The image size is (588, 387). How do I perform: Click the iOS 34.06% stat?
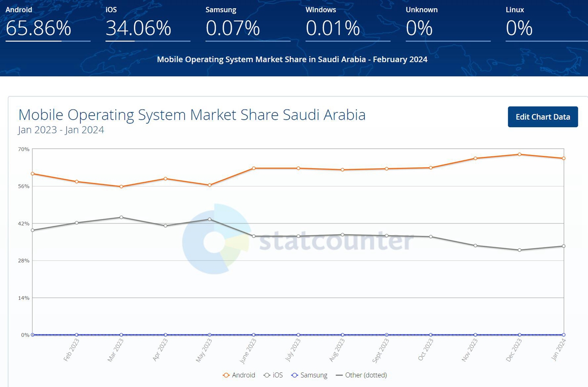(x=138, y=28)
